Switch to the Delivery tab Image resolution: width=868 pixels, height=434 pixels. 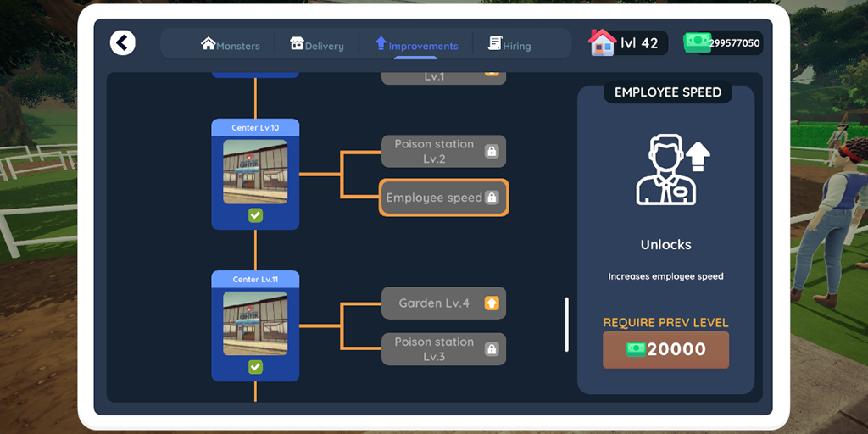(317, 45)
